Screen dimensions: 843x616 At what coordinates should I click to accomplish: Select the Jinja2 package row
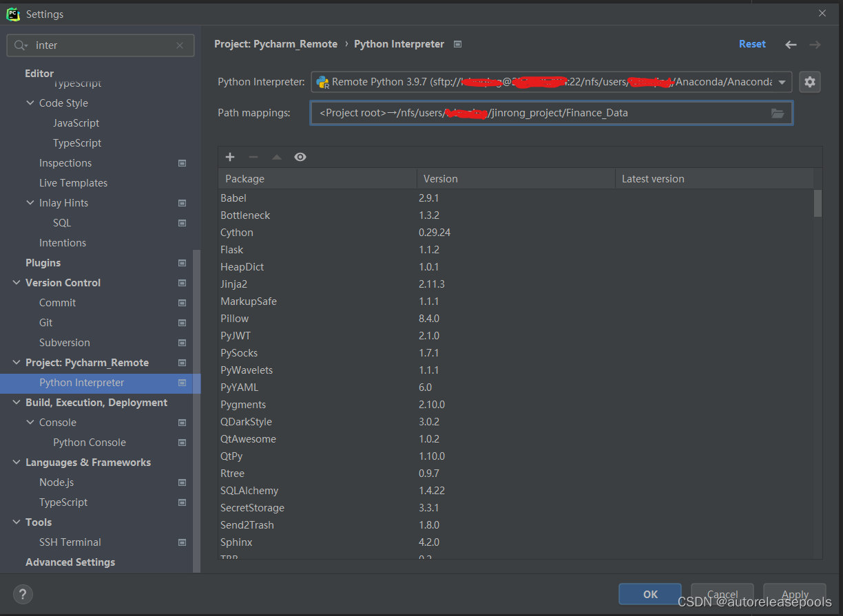pyautogui.click(x=516, y=284)
